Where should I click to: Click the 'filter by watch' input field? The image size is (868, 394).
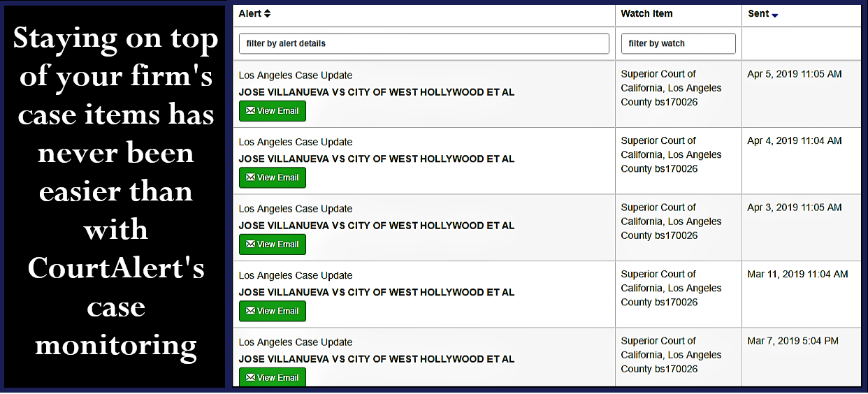678,43
